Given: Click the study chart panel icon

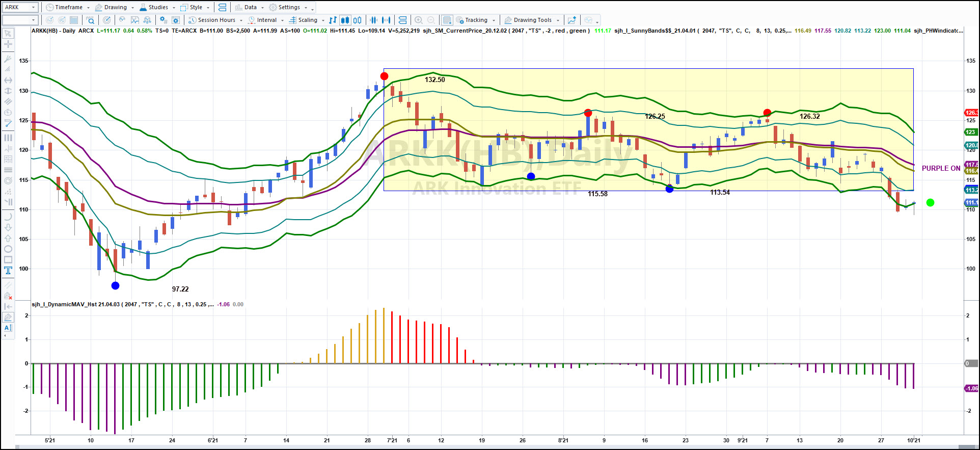Looking at the screenshot, I should tap(135, 20).
